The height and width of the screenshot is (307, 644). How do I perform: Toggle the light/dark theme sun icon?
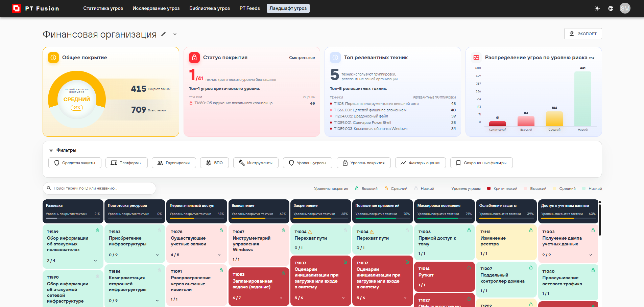(597, 8)
